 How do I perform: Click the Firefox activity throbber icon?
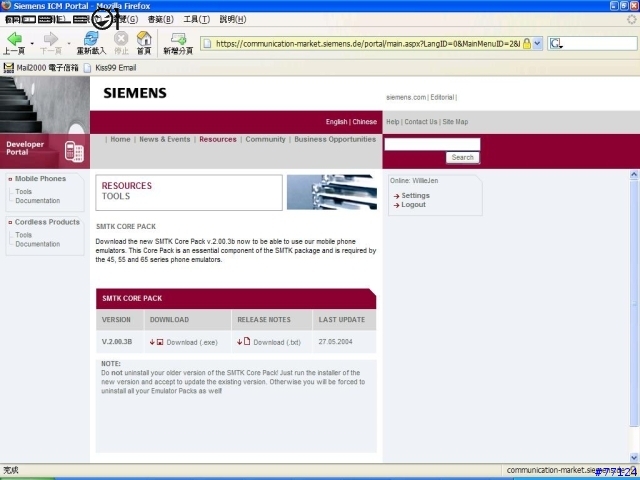[x=631, y=19]
